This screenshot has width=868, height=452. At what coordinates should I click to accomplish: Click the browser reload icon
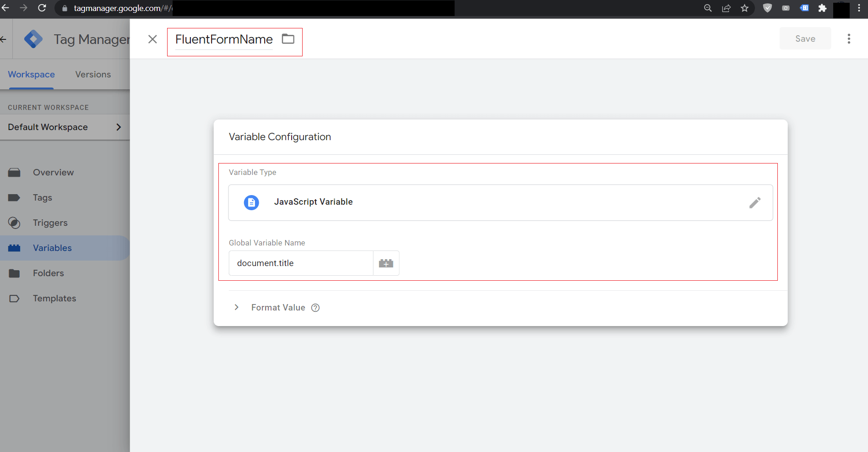[42, 8]
